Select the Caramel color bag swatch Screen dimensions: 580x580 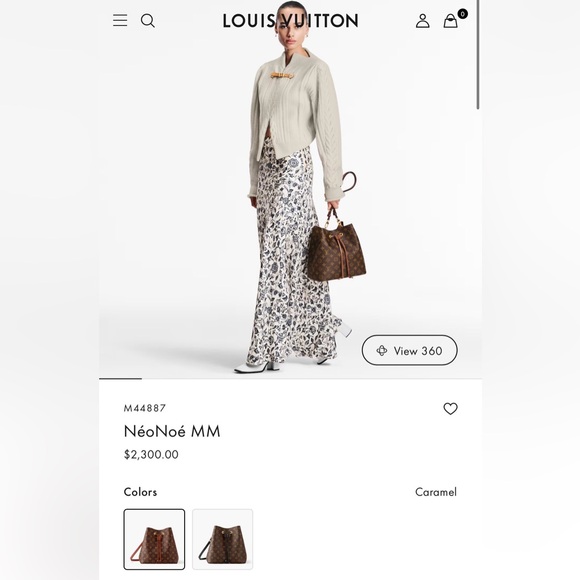point(154,539)
